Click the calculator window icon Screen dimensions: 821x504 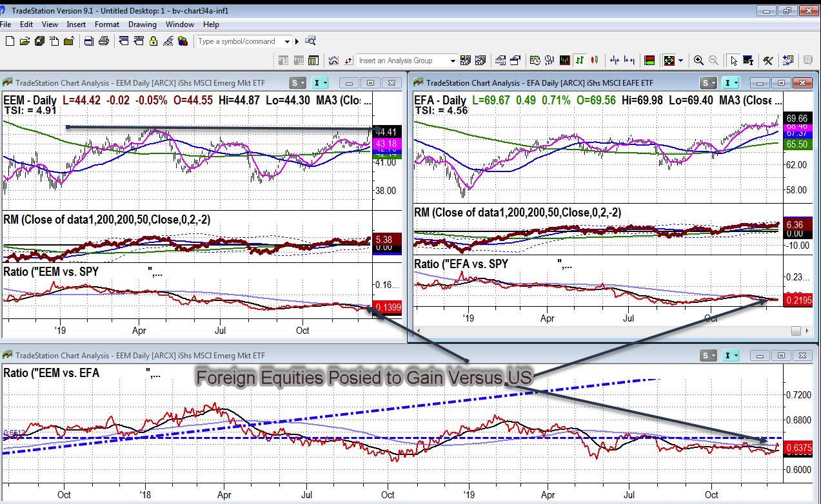pos(313,60)
